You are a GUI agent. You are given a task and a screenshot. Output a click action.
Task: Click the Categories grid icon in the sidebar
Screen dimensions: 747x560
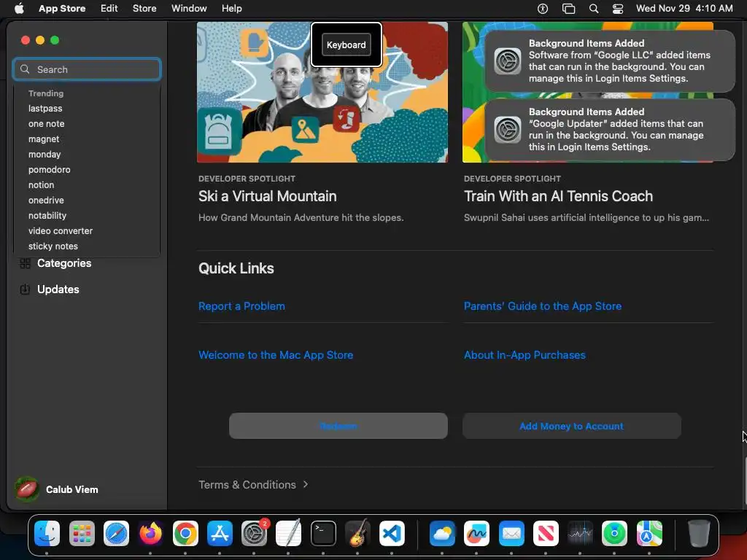[x=25, y=262]
